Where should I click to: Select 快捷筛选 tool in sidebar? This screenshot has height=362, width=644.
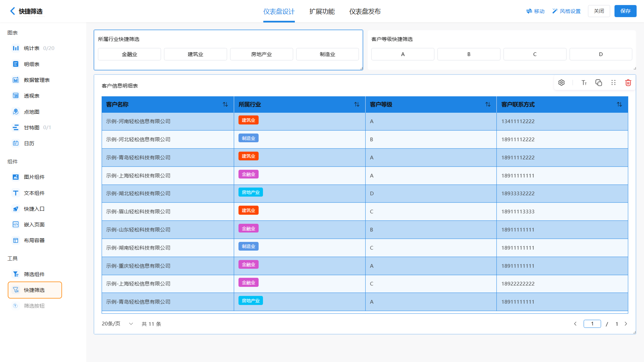[35, 290]
